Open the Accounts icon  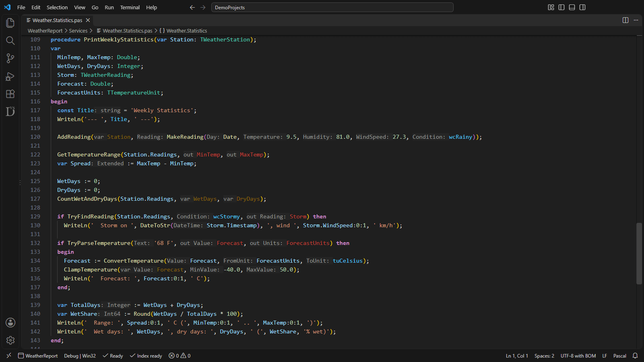[x=10, y=323]
